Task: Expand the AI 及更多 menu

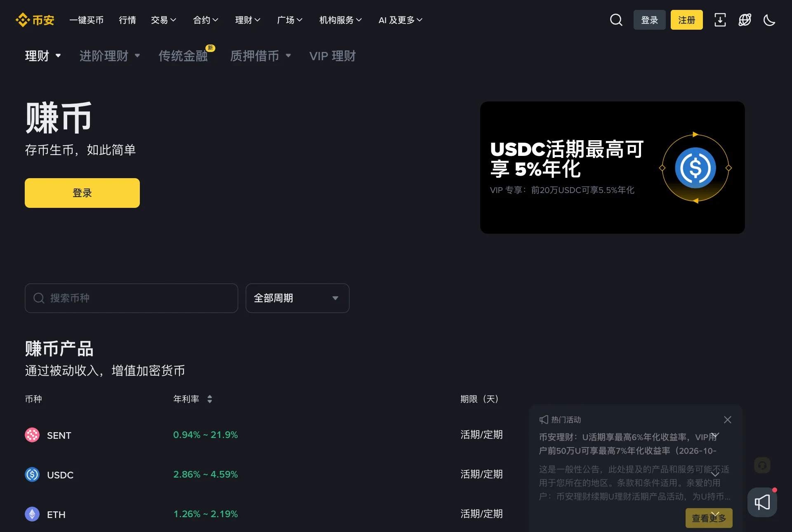Action: pyautogui.click(x=400, y=20)
